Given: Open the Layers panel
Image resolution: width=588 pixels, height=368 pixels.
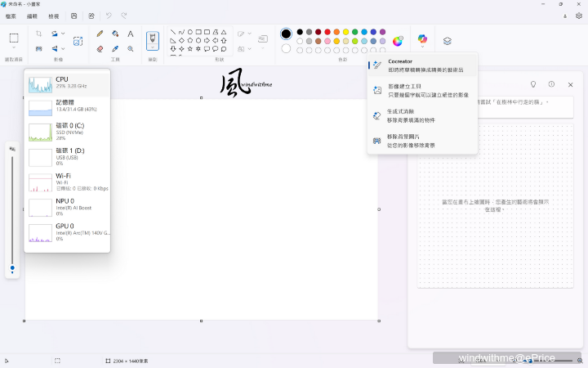Looking at the screenshot, I should pyautogui.click(x=448, y=40).
